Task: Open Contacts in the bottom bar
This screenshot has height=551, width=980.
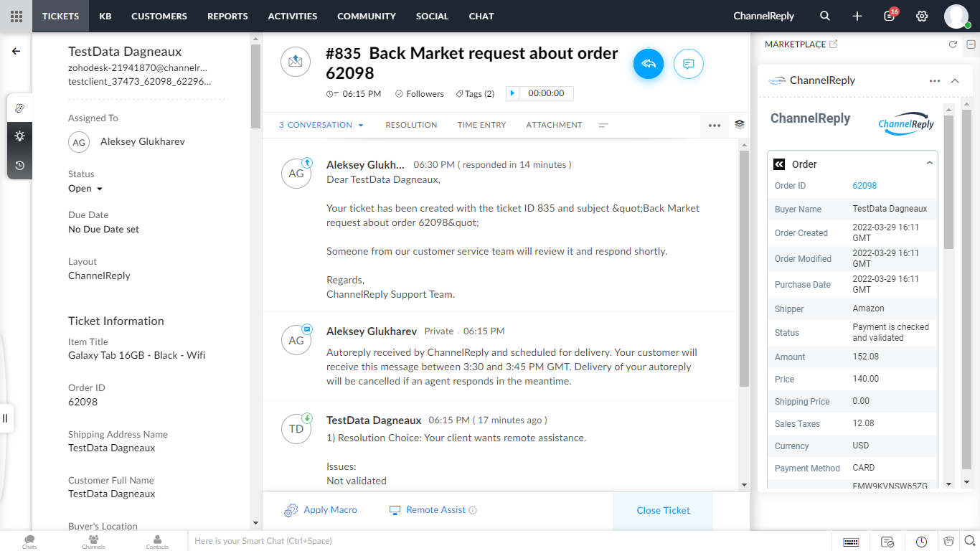Action: tap(157, 542)
